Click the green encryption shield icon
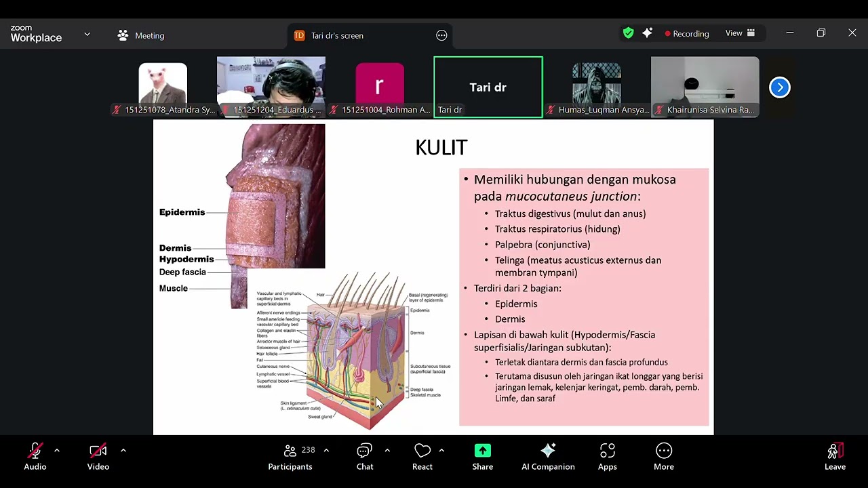This screenshot has height=488, width=868. click(x=629, y=33)
